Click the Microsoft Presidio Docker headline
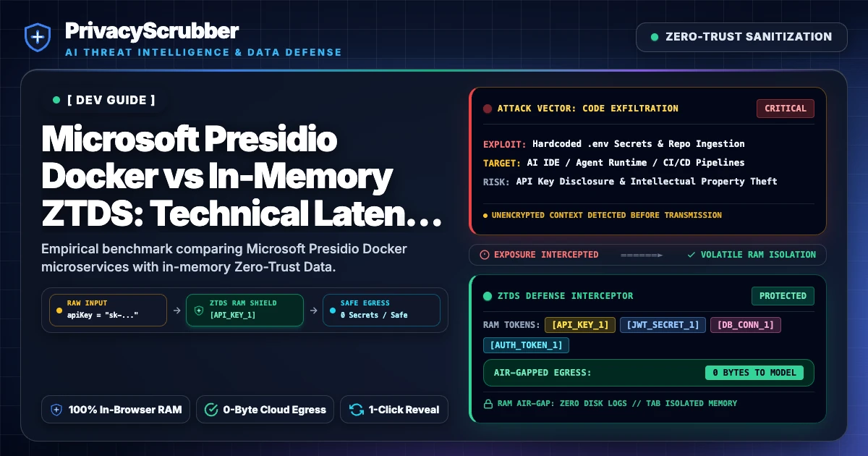Image resolution: width=868 pixels, height=456 pixels. coord(241,176)
